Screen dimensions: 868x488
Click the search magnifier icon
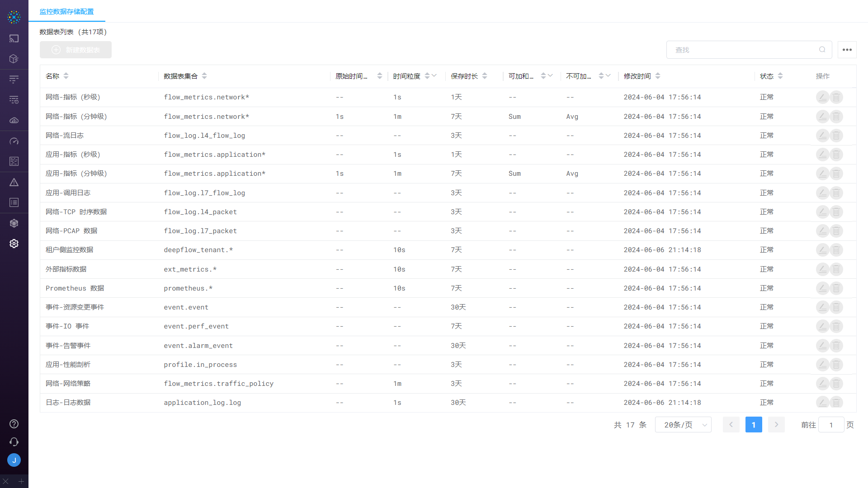coord(822,50)
